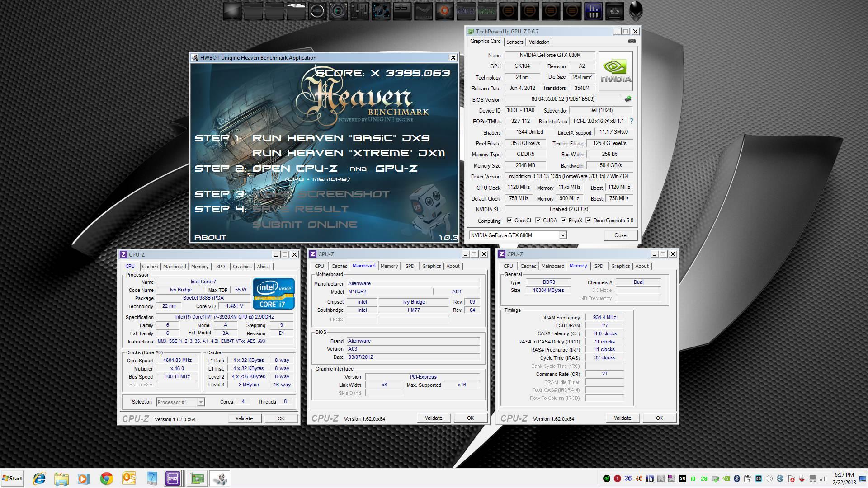The width and height of the screenshot is (868, 488).
Task: Click the BIOS save chip icon in GPU-Z
Action: tap(627, 99)
